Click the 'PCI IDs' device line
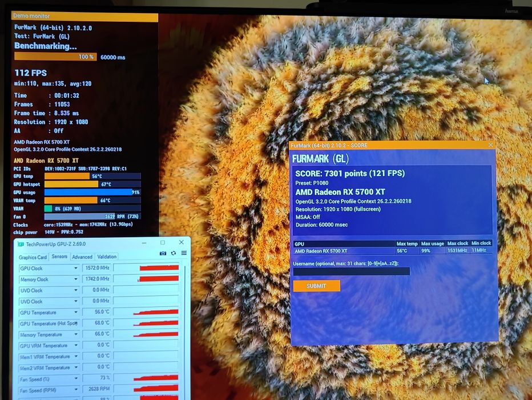Viewport: 532px width, 400px height. click(70, 169)
